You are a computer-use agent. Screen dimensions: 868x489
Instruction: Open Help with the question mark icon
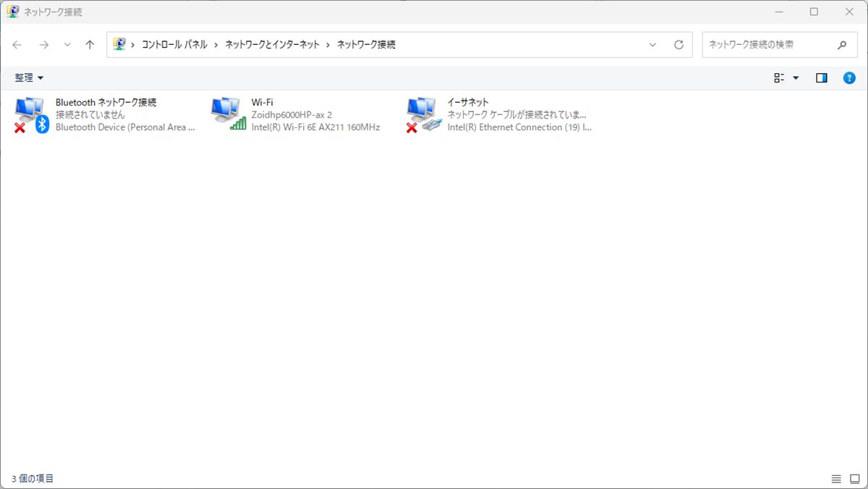849,78
